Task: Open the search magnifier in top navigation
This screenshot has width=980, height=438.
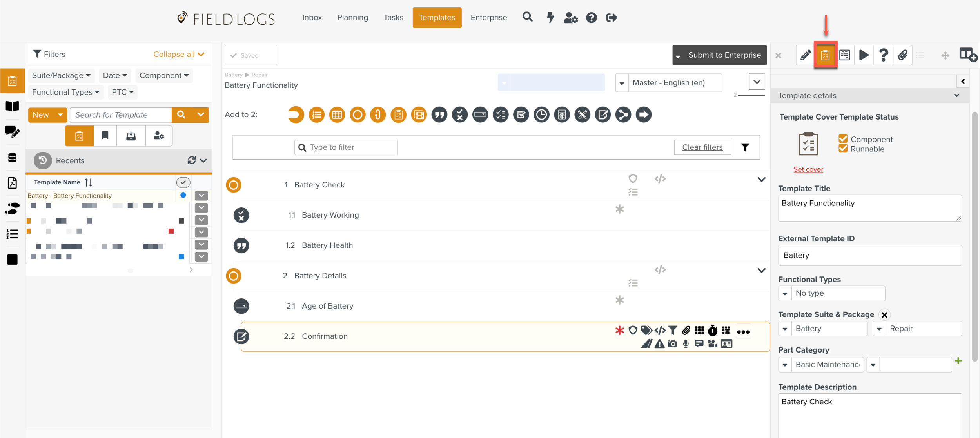Action: [x=527, y=17]
